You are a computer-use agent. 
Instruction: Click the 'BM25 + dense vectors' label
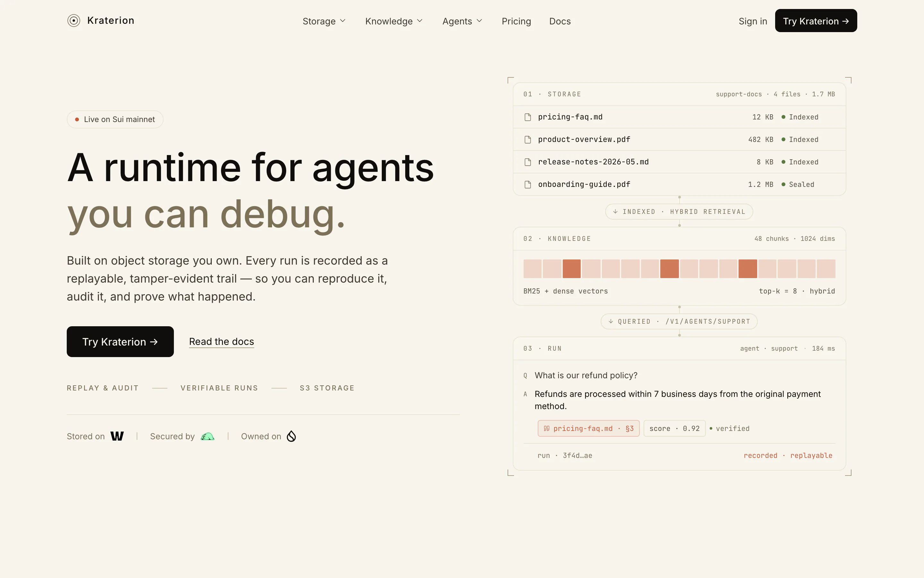tap(566, 291)
